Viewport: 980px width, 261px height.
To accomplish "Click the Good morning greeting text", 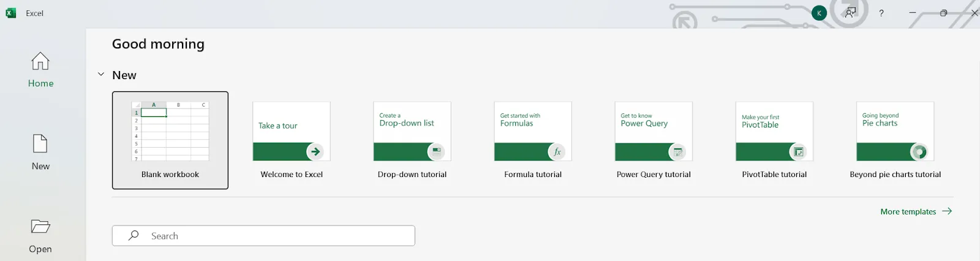I will point(158,44).
